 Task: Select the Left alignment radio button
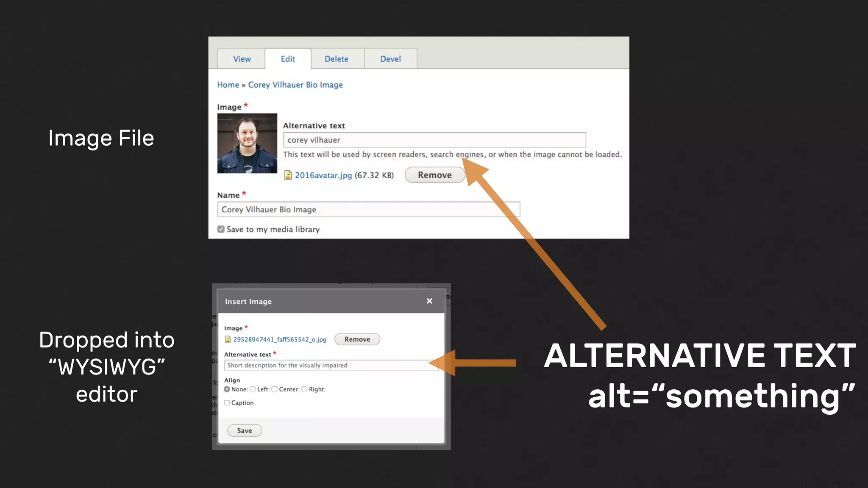coord(253,389)
